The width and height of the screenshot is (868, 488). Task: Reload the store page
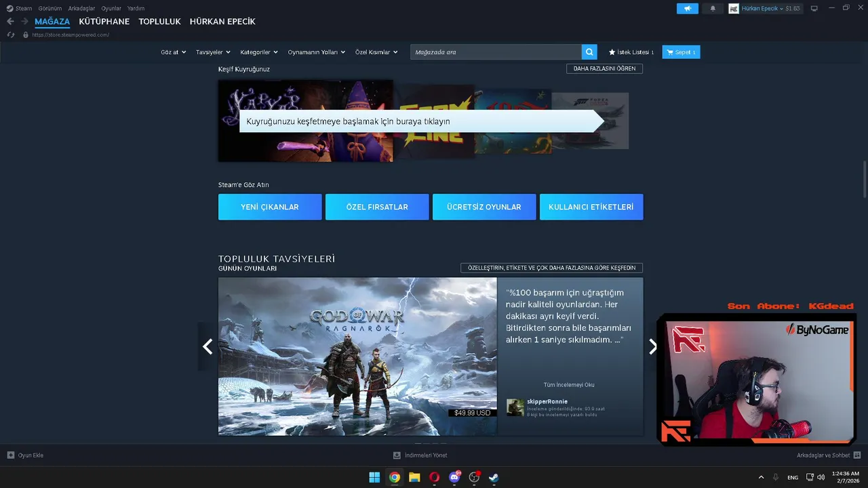pos(11,35)
